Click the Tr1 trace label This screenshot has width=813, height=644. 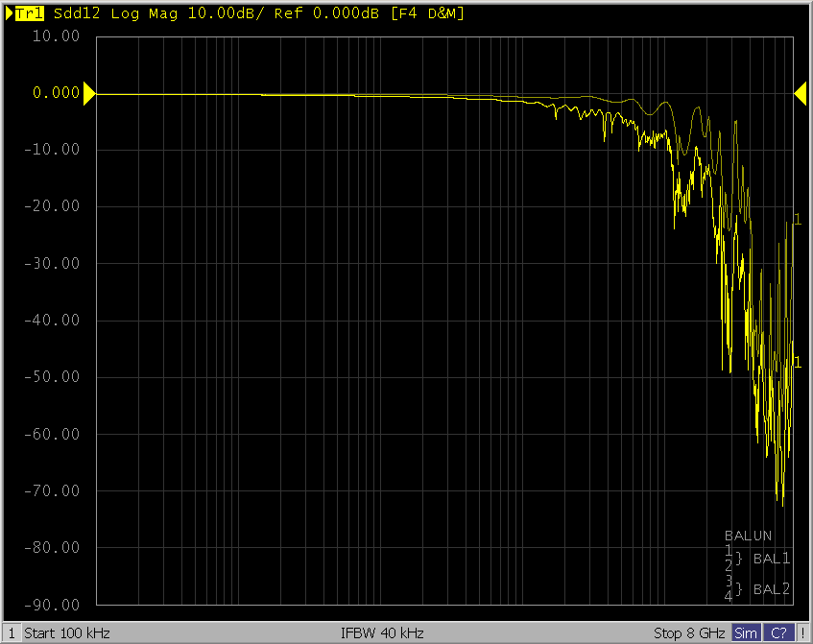tap(31, 13)
